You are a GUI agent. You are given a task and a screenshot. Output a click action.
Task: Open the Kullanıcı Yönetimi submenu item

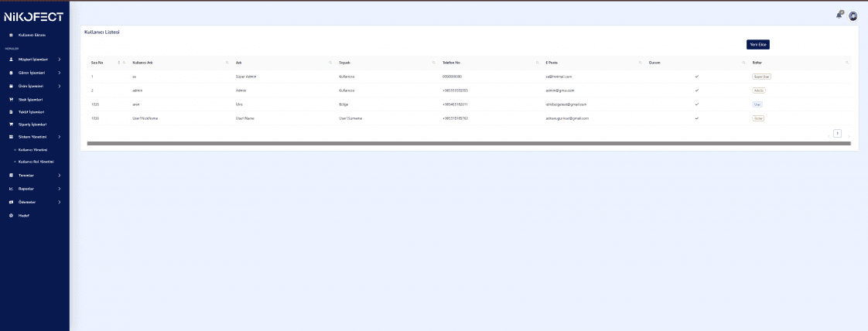click(x=34, y=149)
